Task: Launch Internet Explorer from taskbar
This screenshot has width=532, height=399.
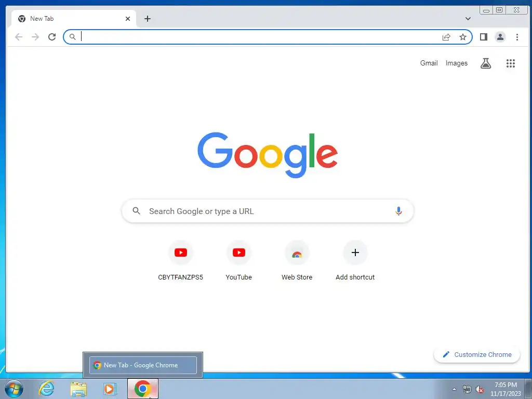Action: coord(46,389)
